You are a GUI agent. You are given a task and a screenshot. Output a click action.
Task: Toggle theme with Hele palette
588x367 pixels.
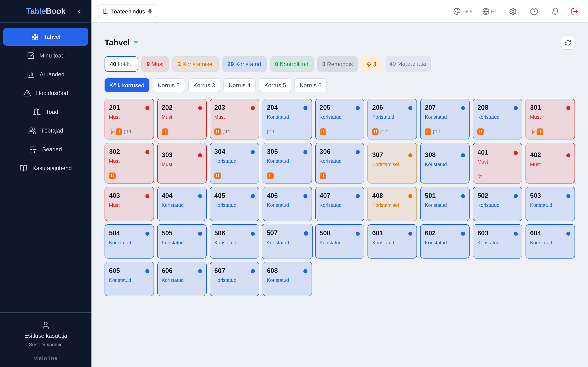point(463,11)
